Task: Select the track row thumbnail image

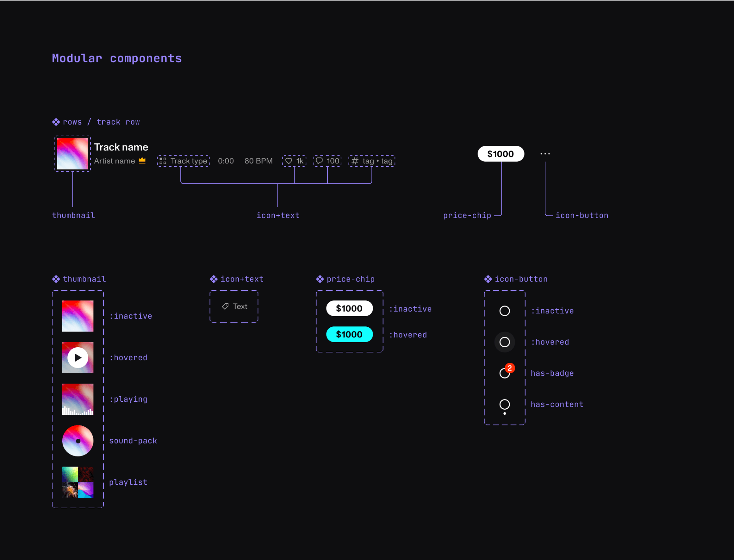Action: [73, 154]
